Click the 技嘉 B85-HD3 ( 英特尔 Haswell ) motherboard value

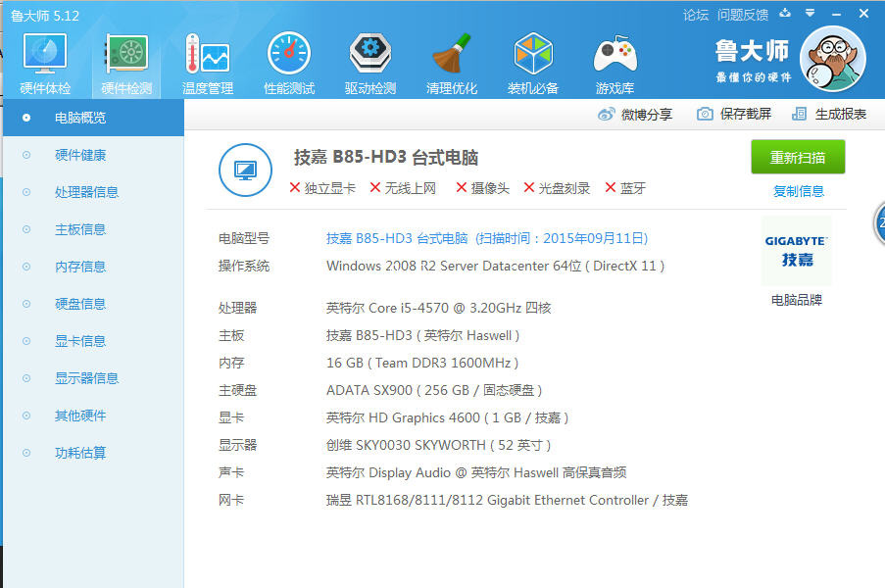click(x=422, y=335)
